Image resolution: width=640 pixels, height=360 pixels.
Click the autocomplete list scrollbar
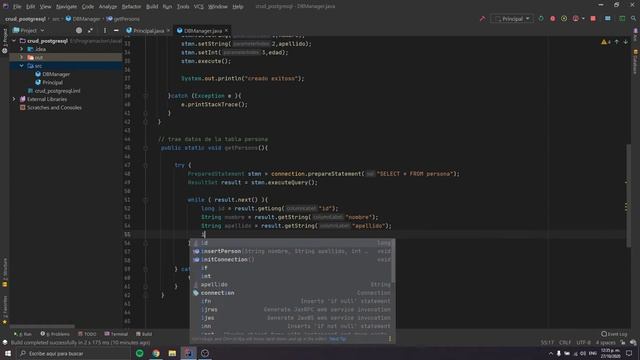(x=393, y=261)
